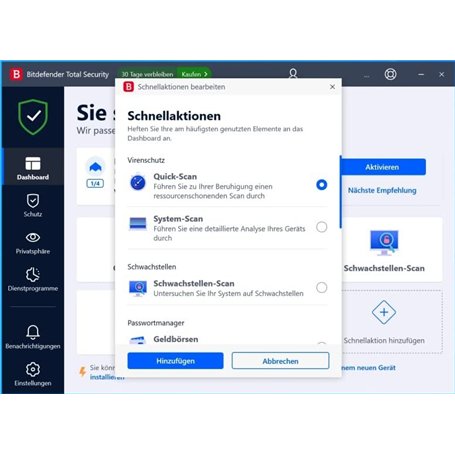The width and height of the screenshot is (455, 455).
Task: Click the Kaufen arrow button
Action: coord(194,74)
